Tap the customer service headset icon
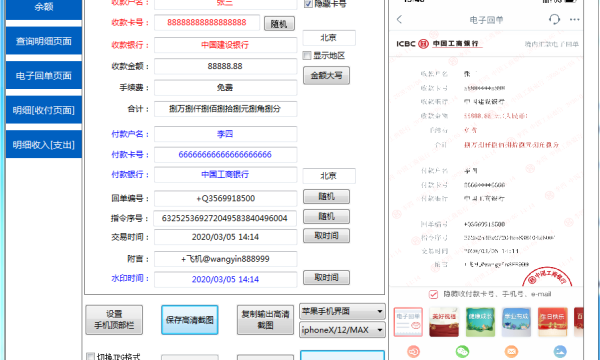The height and width of the screenshot is (360, 600). pos(554,19)
